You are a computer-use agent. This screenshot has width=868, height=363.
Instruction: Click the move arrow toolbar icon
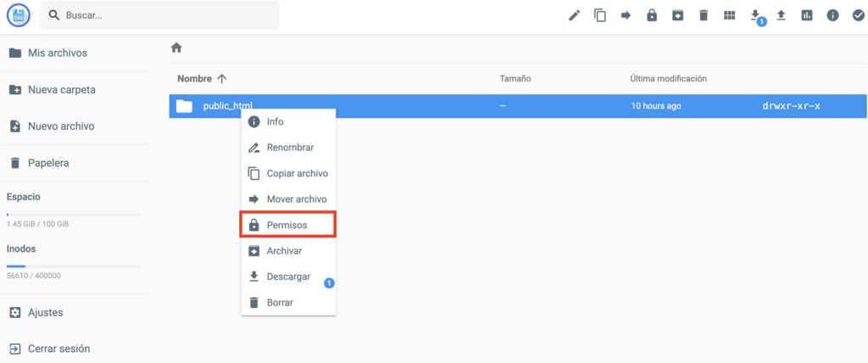tap(626, 15)
